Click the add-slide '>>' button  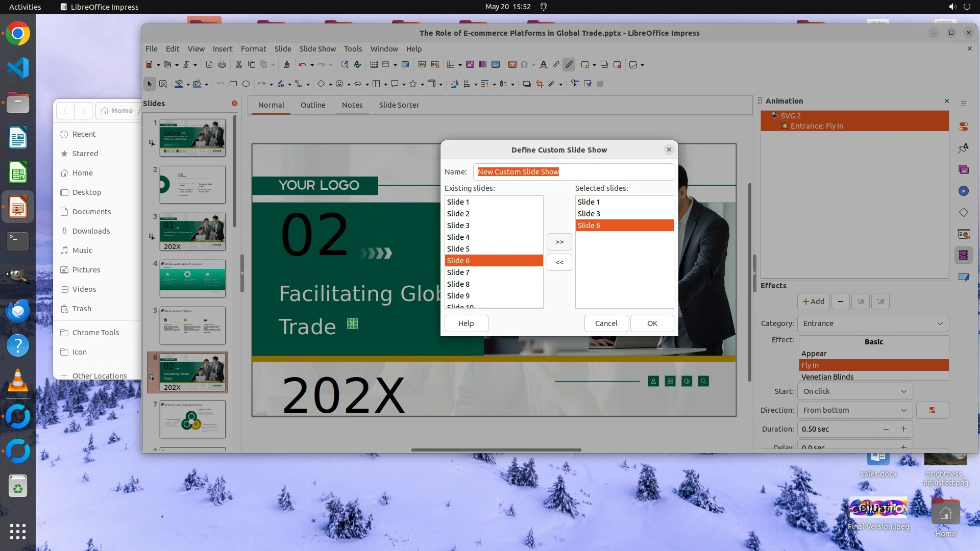coord(559,242)
